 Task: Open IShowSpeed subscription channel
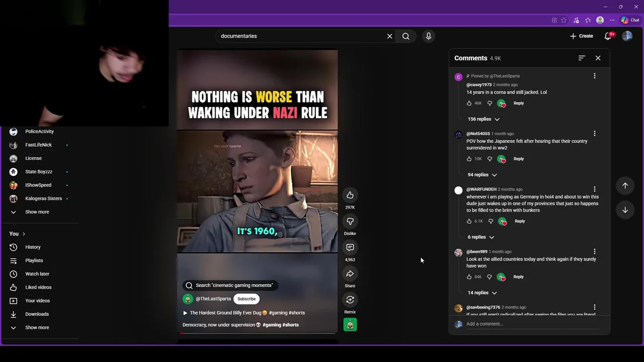coord(38,185)
